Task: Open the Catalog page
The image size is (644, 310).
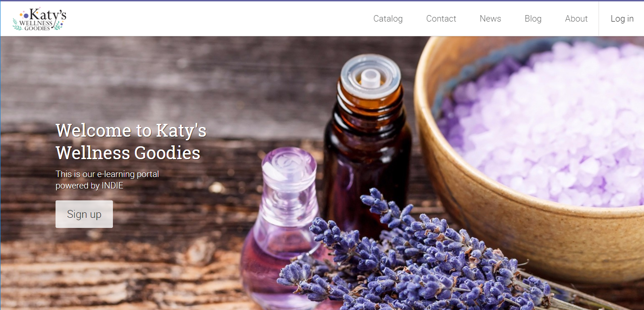Action: (x=388, y=19)
